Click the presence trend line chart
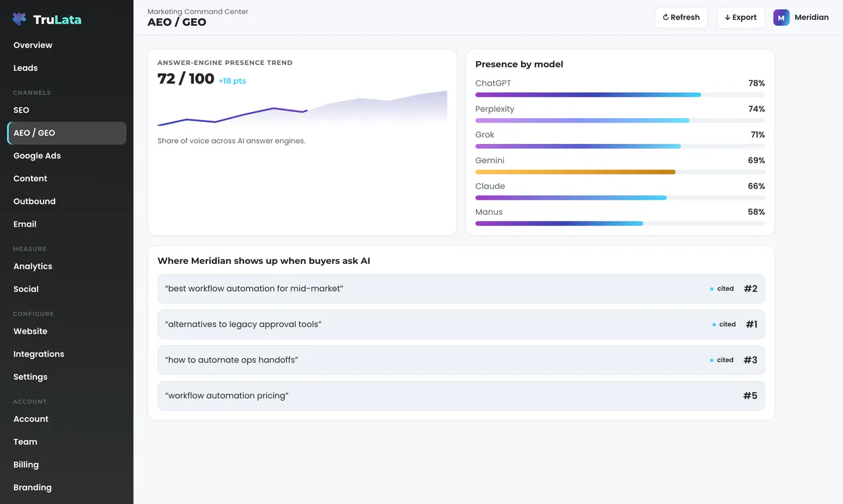The height and width of the screenshot is (504, 843). (302, 108)
